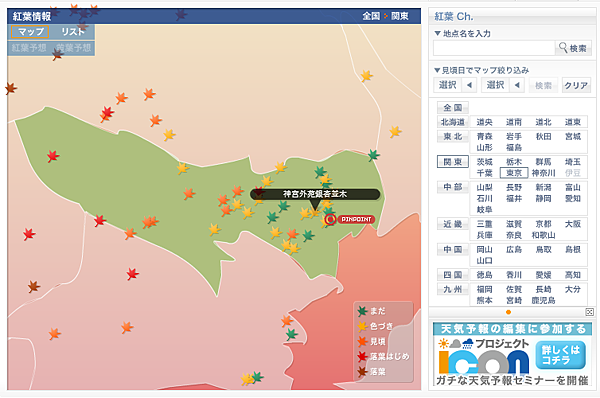The height and width of the screenshot is (398, 600).
Task: Click 落葉 brown leaf legend icon
Action: (x=362, y=371)
